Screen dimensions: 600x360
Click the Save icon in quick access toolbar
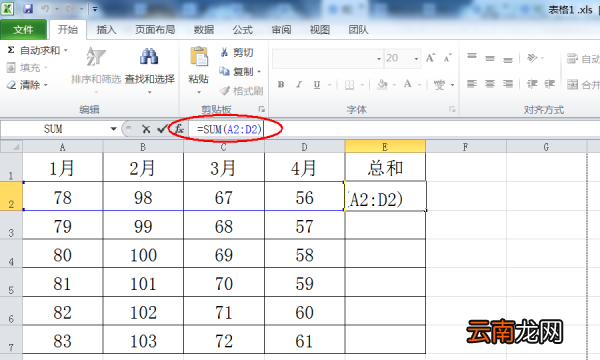[28, 8]
